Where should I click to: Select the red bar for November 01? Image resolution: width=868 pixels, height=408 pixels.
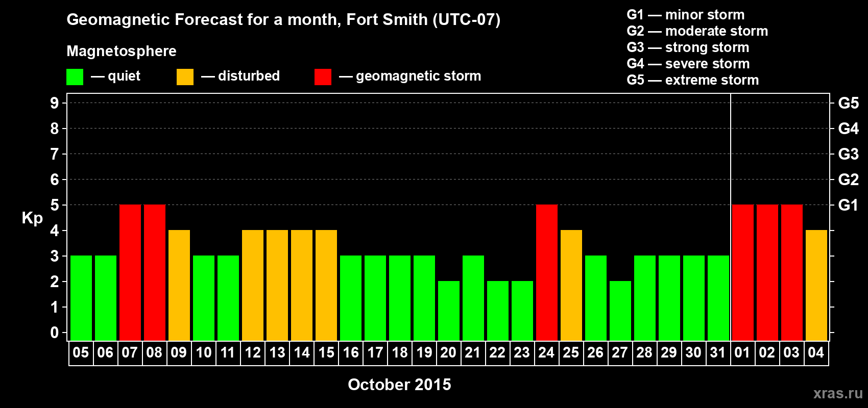tap(743, 273)
